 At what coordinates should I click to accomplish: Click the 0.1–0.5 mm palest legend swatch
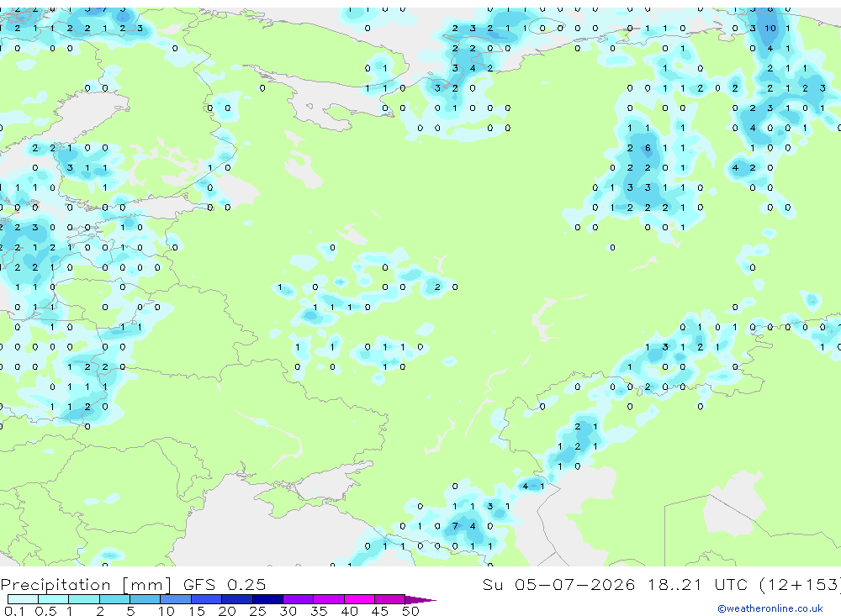click(x=23, y=599)
